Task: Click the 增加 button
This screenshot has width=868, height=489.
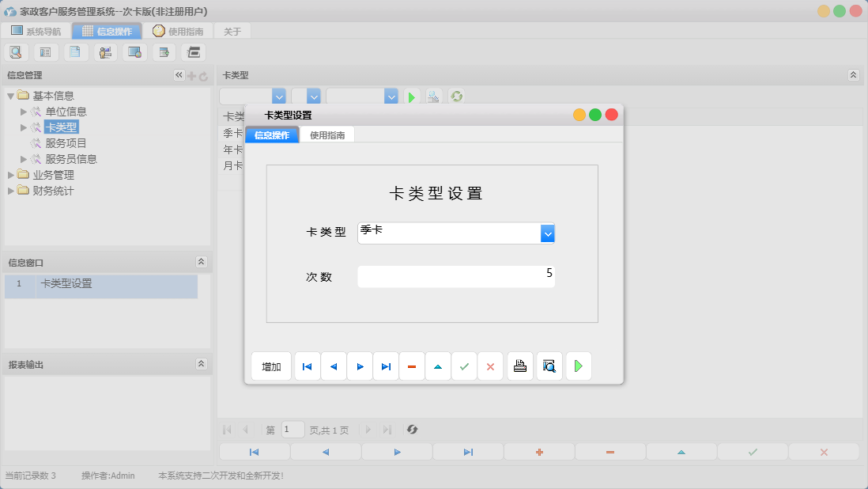Action: [271, 366]
